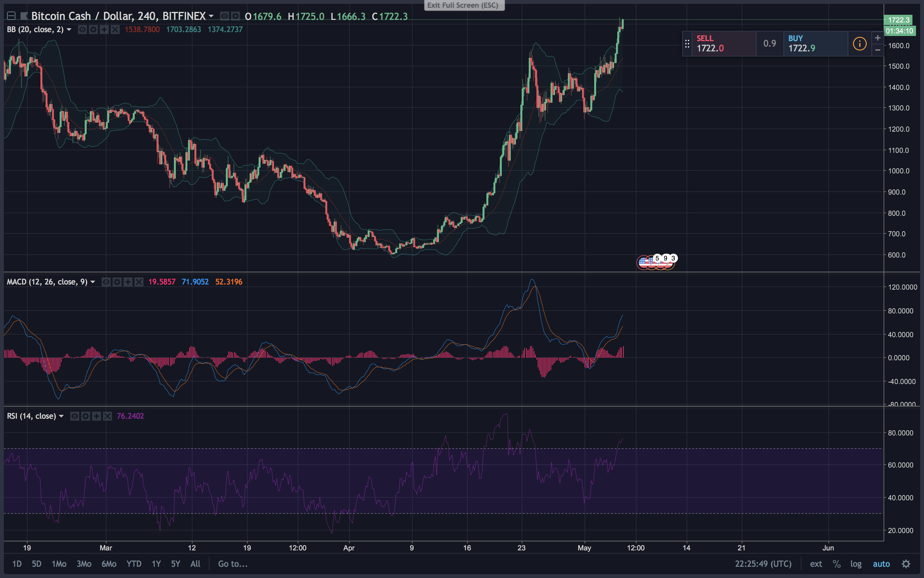Hide MACD indicator with its eye icon
Viewport: 924px width, 578px height.
(106, 282)
